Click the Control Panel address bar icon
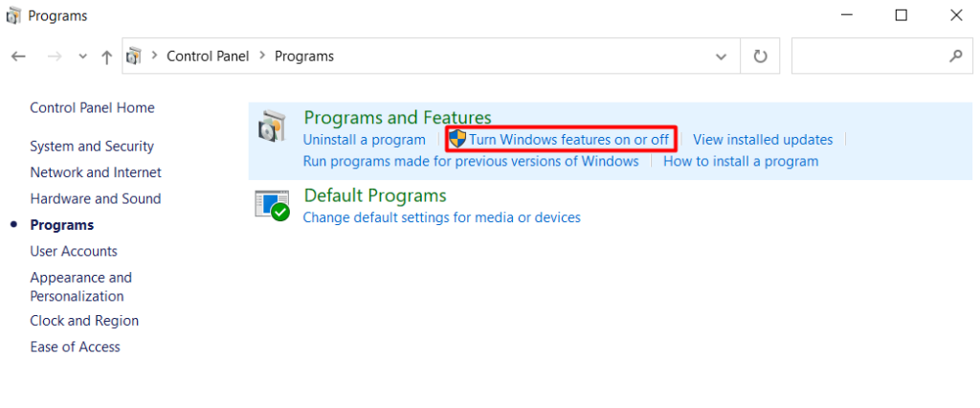The width and height of the screenshot is (980, 408). (x=135, y=57)
